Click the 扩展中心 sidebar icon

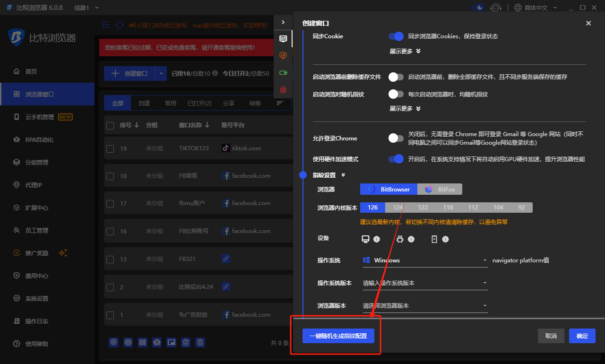(17, 208)
